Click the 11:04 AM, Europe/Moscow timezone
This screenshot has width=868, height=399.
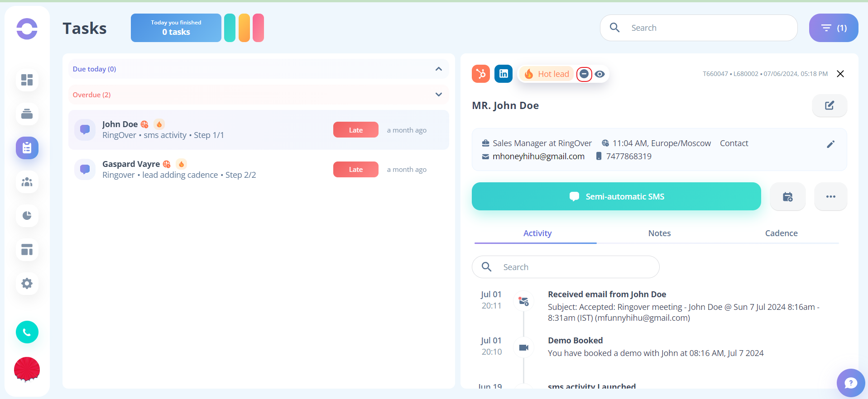click(x=662, y=143)
